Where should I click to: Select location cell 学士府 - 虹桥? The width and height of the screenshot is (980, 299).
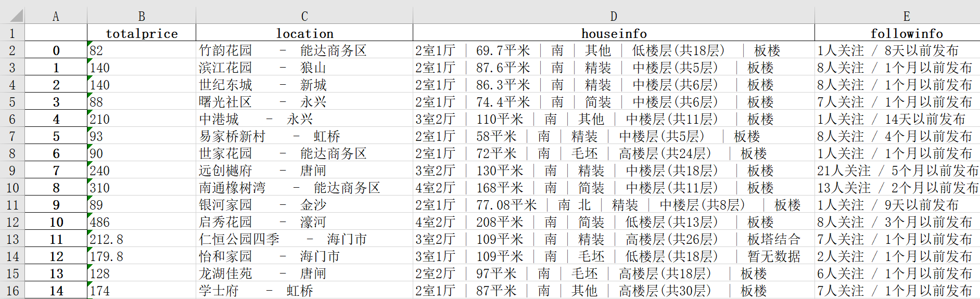point(304,291)
